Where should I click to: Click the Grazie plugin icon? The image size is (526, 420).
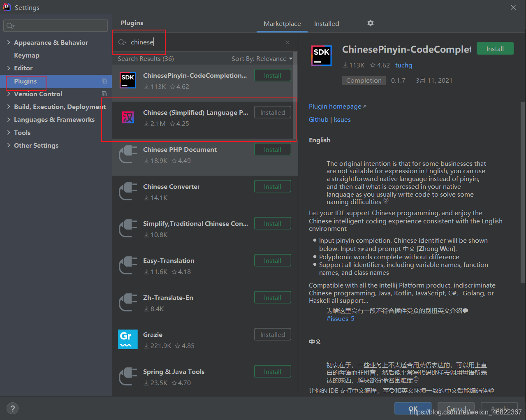point(128,340)
